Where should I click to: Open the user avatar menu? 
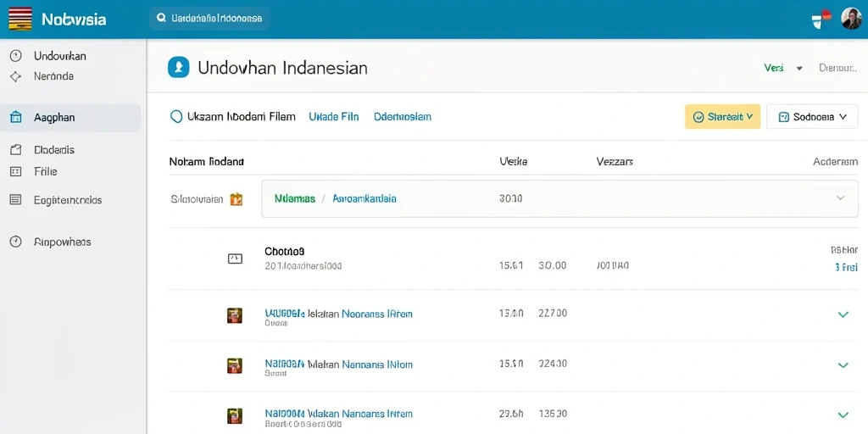tap(851, 19)
